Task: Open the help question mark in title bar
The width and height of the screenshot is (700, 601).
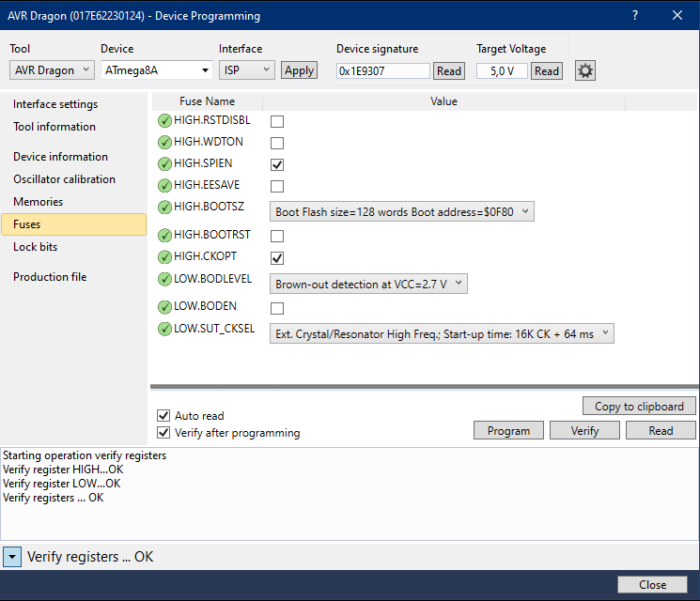Action: click(x=635, y=15)
